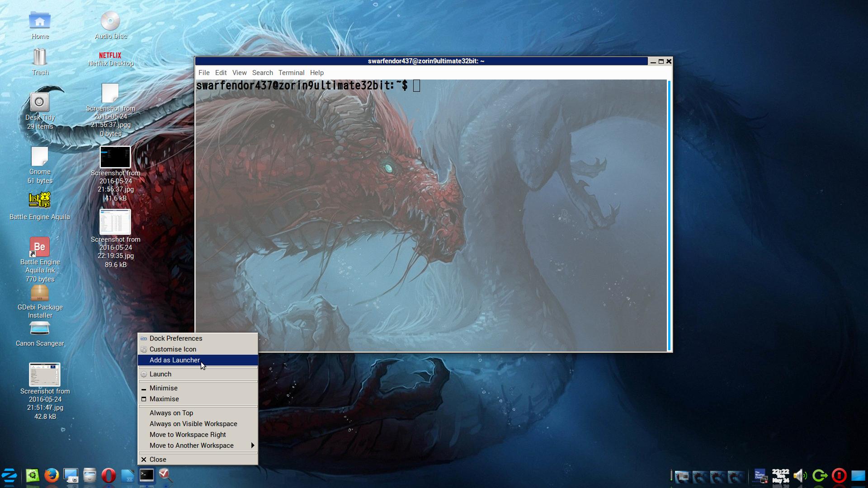Toggle Always on Visible Workspace
Image resolution: width=868 pixels, height=488 pixels.
coord(193,424)
